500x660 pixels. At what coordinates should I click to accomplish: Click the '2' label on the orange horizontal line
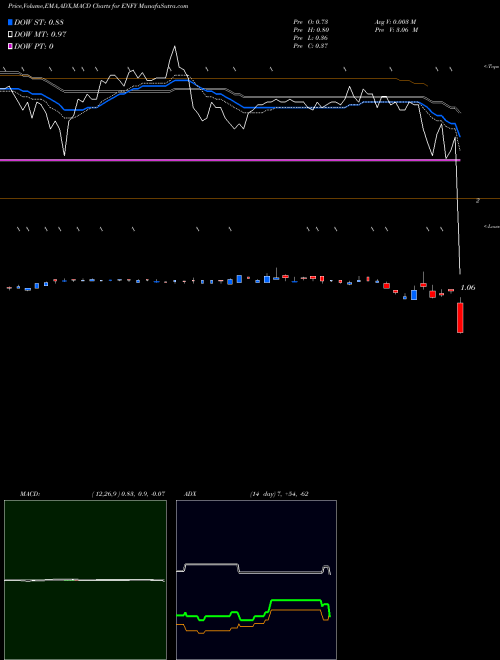478,201
